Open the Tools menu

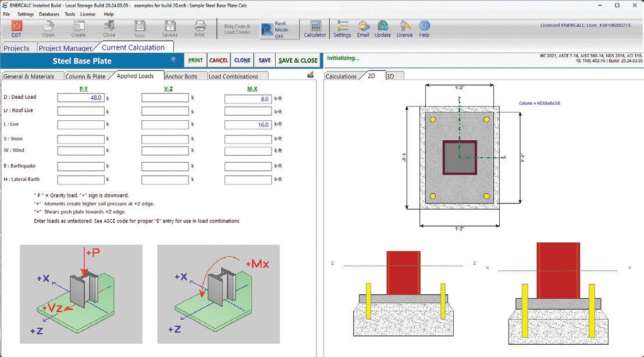[x=70, y=14]
